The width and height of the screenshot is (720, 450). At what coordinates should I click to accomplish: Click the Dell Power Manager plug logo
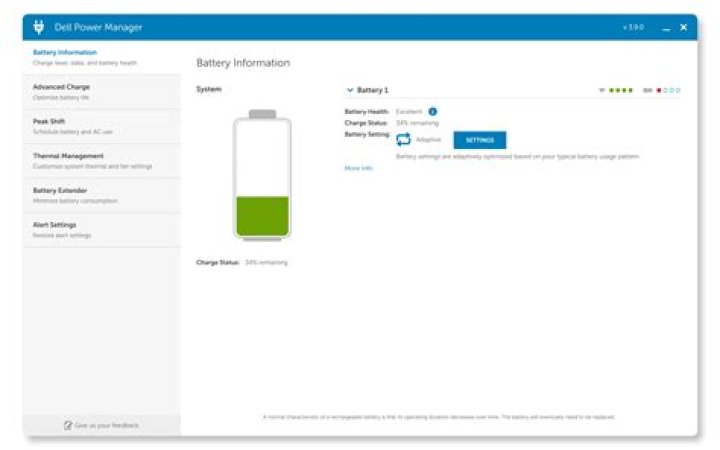click(39, 27)
